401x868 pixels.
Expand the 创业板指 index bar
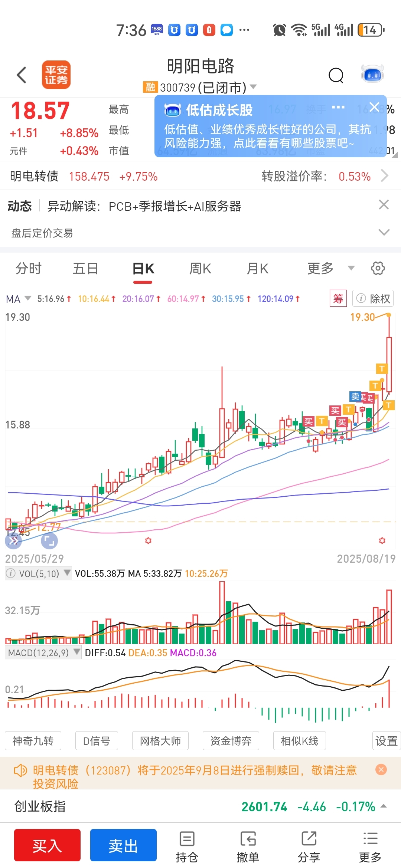tap(384, 806)
